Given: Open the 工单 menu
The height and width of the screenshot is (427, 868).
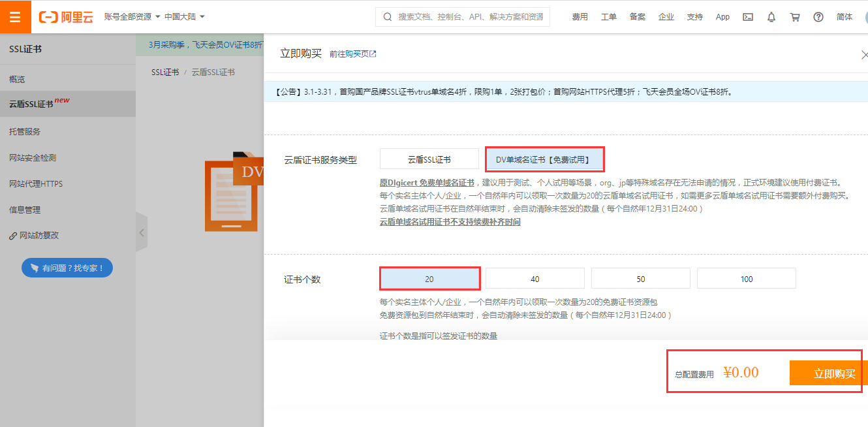Looking at the screenshot, I should [x=608, y=17].
